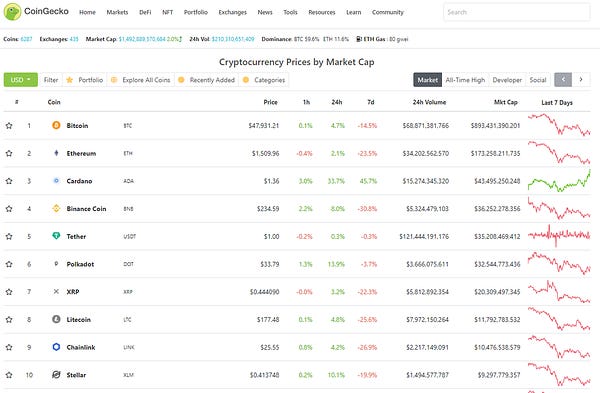Click the Coins count link

(26, 39)
